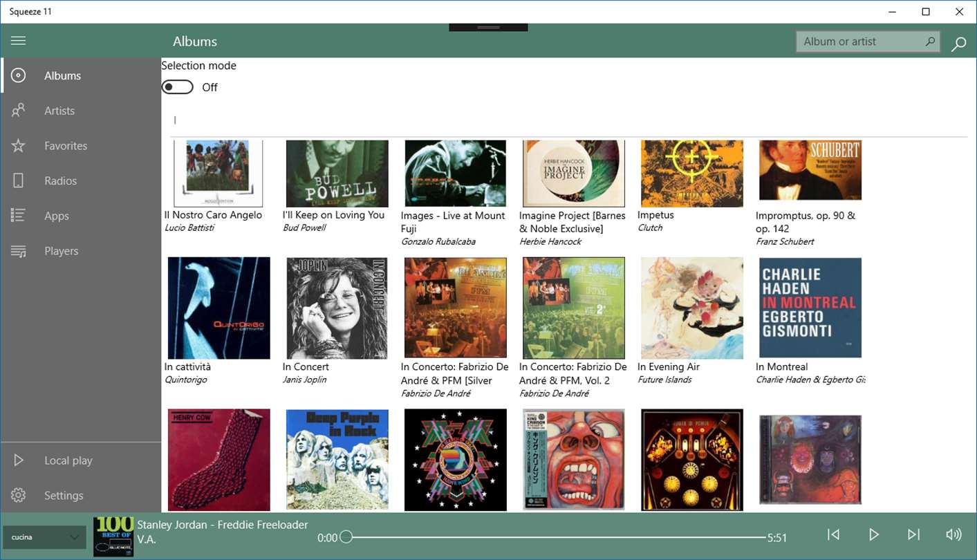Click the Album or artist search field
The height and width of the screenshot is (560, 977).
pyautogui.click(x=867, y=41)
